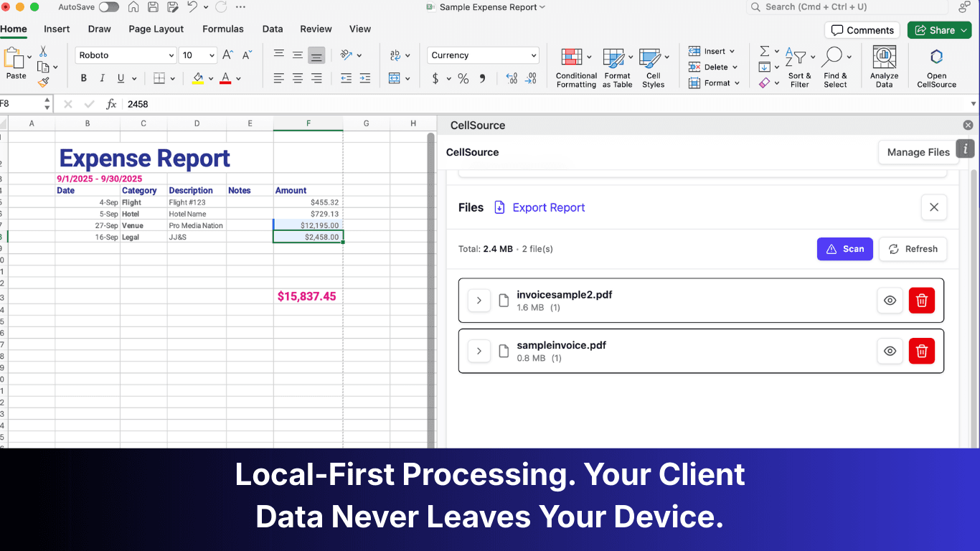
Task: Preview sampleinvoice.pdf with the eye icon
Action: point(890,351)
